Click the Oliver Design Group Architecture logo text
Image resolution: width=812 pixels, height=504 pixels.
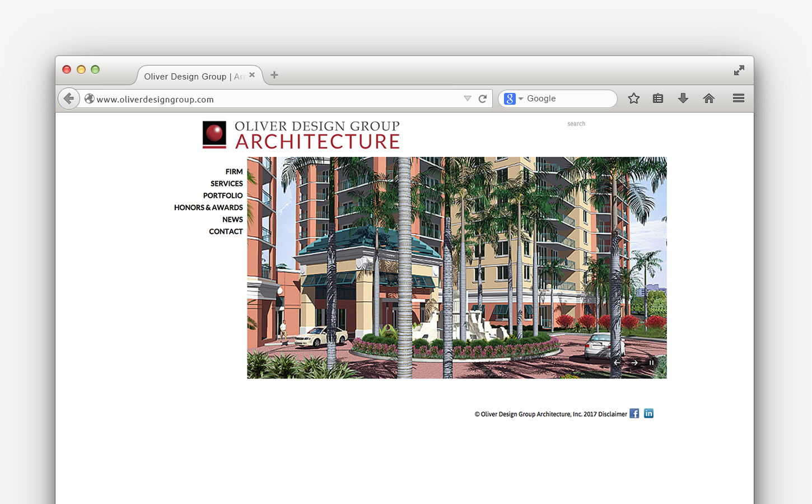pyautogui.click(x=318, y=135)
